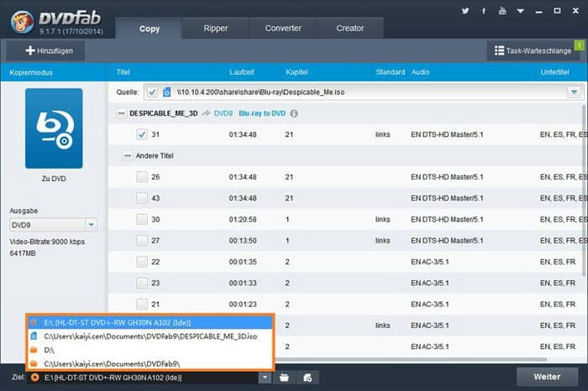
Task: Select E:\ HL-DT-ST DVD+-RW drive option
Action: pos(150,322)
